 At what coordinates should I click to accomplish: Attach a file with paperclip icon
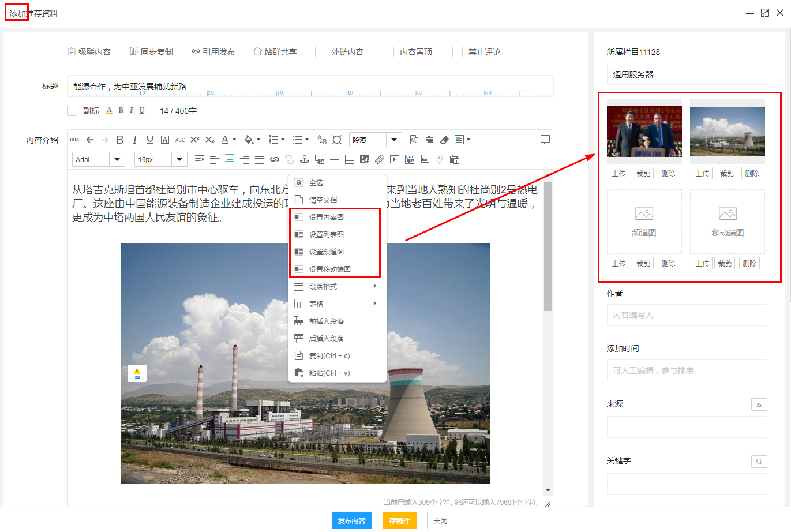pyautogui.click(x=380, y=159)
